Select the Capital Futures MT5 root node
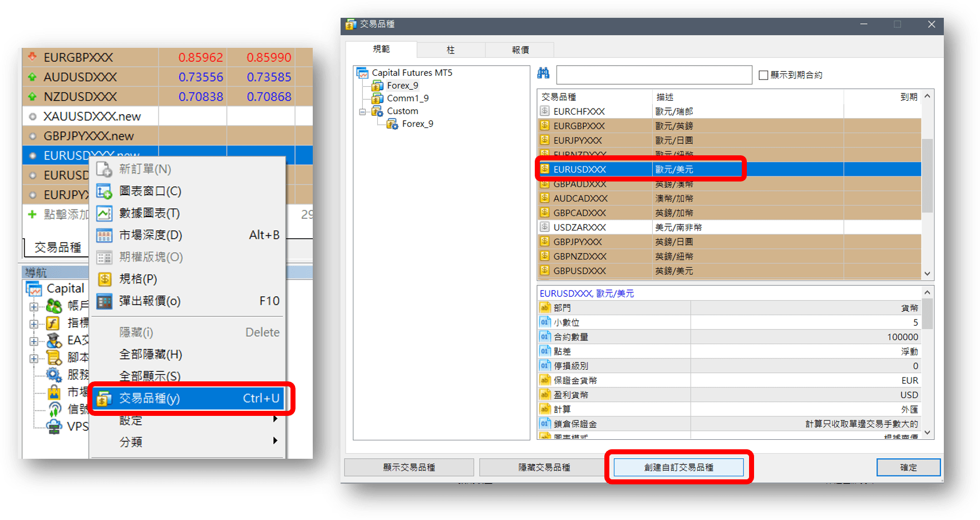The image size is (980, 520). coord(412,72)
